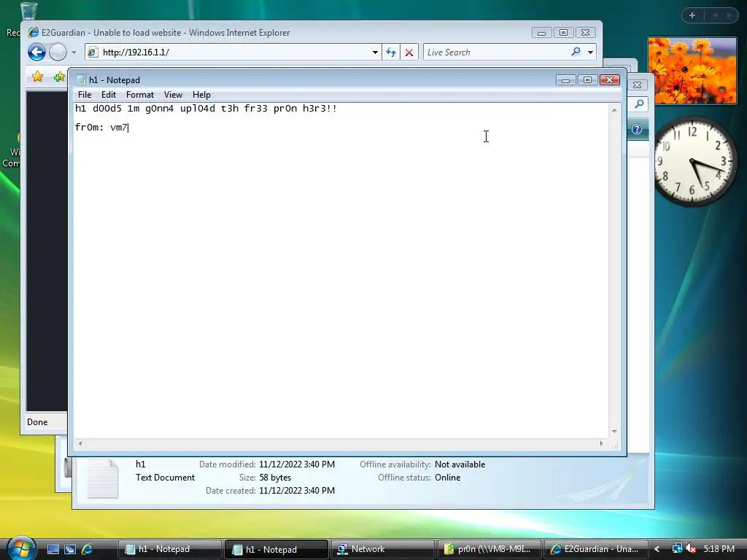This screenshot has width=747, height=560.
Task: Click the Notepad horizontal scrollbar left arrow
Action: click(80, 443)
